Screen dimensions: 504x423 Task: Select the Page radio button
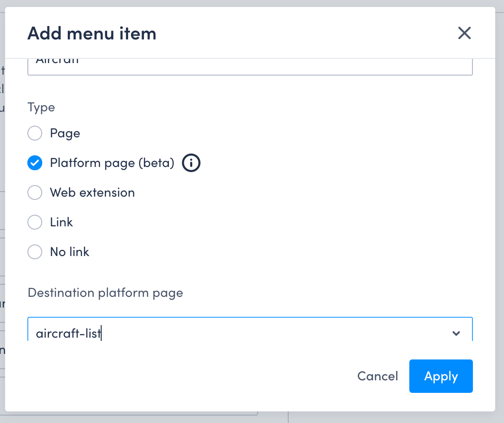pyautogui.click(x=35, y=133)
